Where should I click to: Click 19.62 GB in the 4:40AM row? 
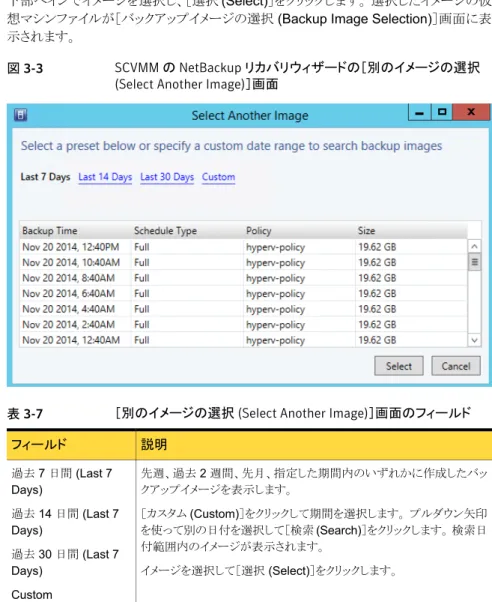click(x=377, y=309)
